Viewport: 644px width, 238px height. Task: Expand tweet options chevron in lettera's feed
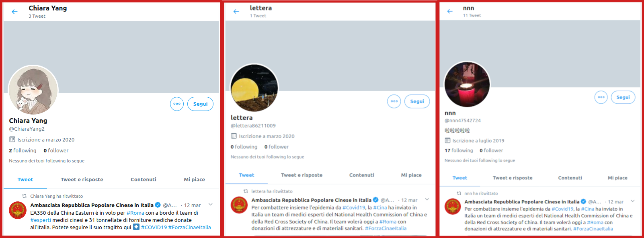coord(427,199)
